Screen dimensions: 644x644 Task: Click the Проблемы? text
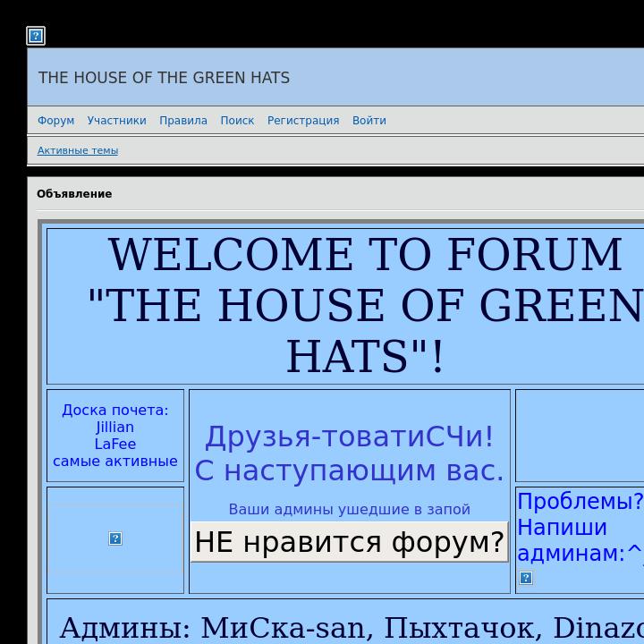pyautogui.click(x=580, y=501)
